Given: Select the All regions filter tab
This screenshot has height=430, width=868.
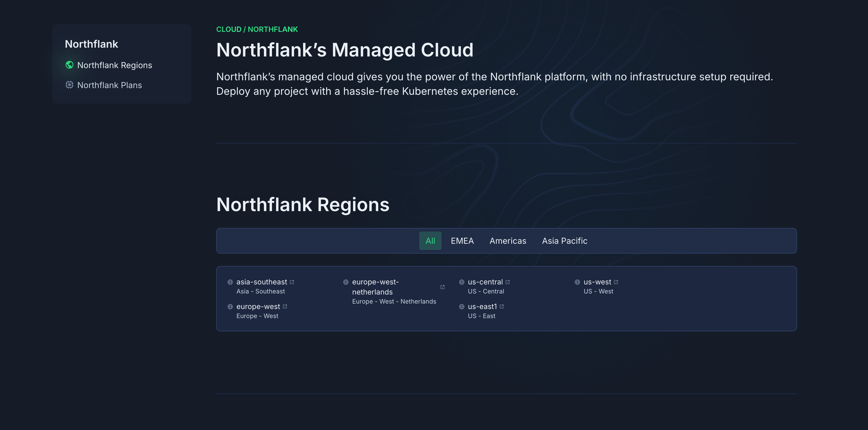Looking at the screenshot, I should coord(430,241).
